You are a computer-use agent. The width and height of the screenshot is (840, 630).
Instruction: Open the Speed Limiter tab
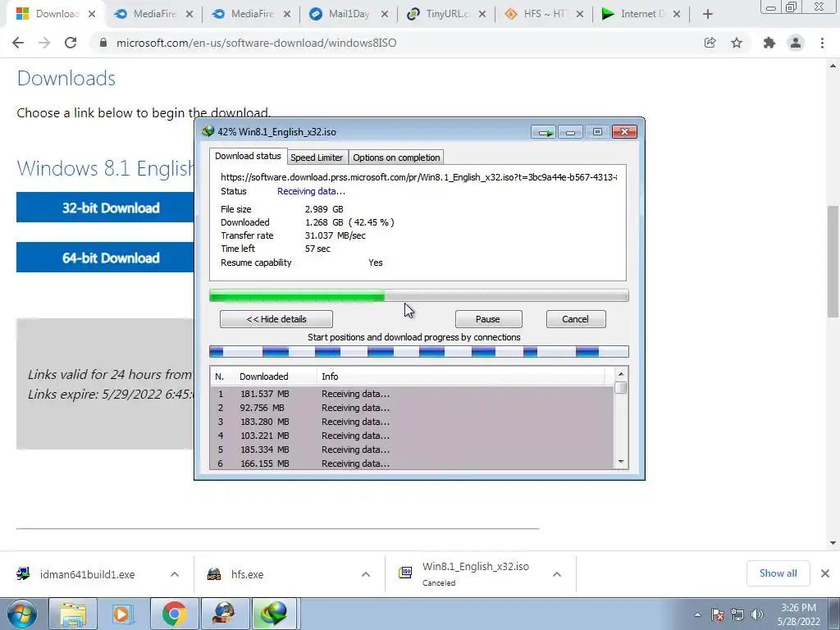317,157
